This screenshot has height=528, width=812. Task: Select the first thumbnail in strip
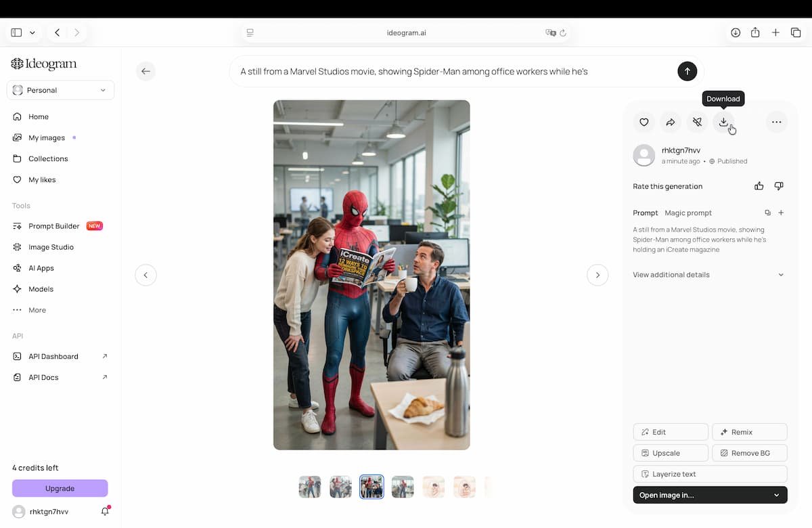310,487
